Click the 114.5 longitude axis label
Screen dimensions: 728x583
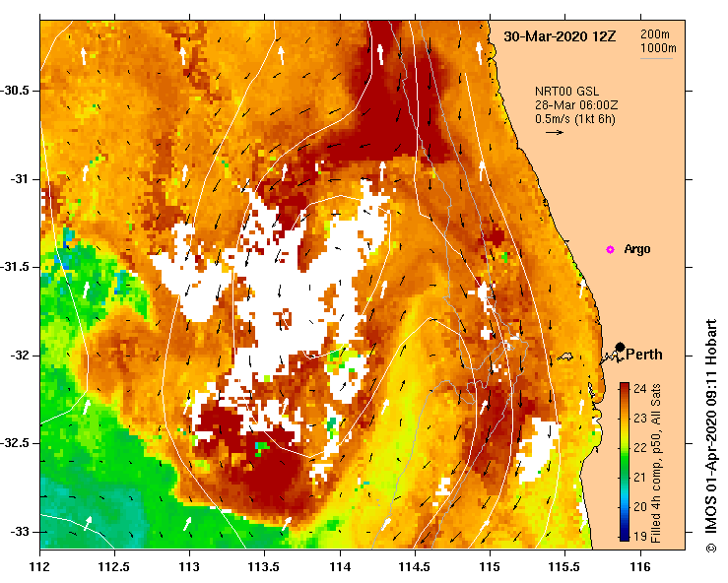tap(414, 567)
